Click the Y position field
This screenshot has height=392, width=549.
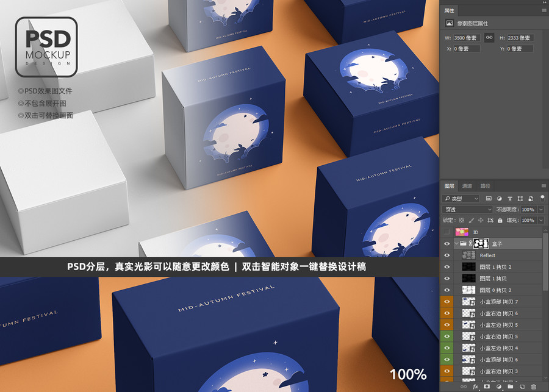pyautogui.click(x=520, y=49)
